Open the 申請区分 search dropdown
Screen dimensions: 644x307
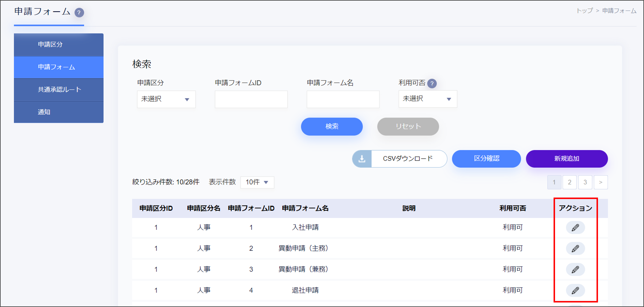166,99
